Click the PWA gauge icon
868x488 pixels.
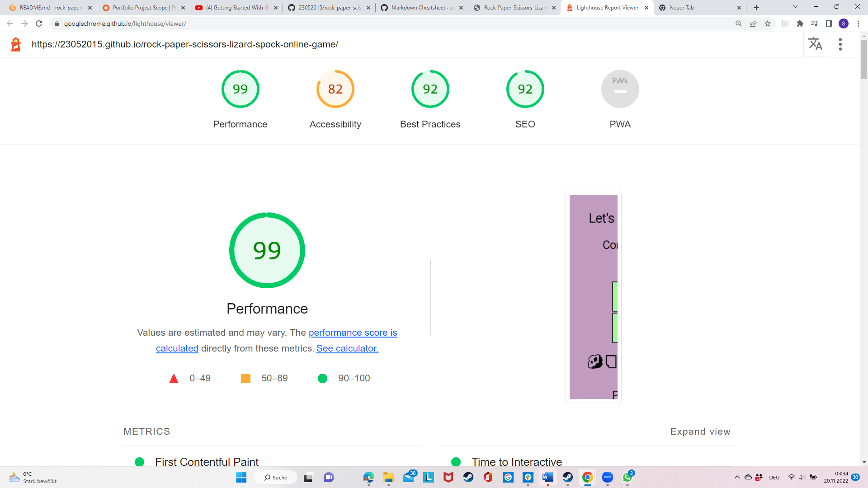620,89
